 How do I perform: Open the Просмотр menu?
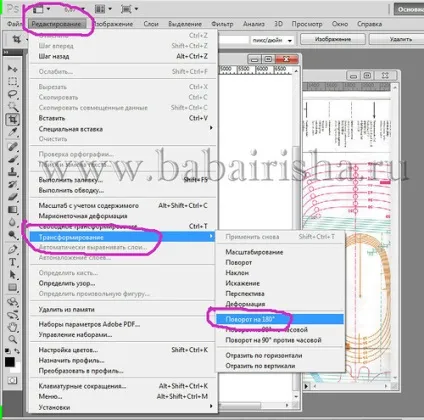307,24
